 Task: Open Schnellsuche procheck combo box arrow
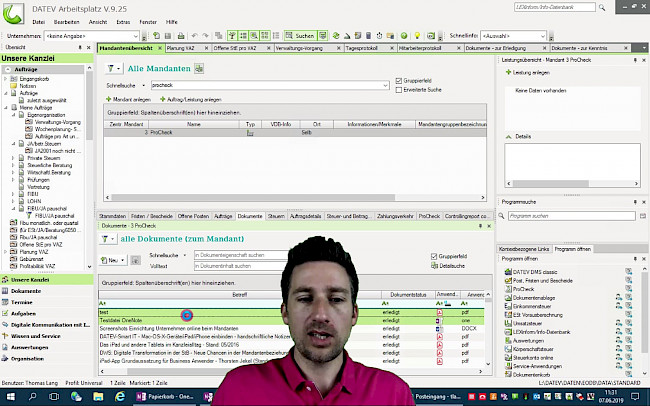pyautogui.click(x=385, y=85)
